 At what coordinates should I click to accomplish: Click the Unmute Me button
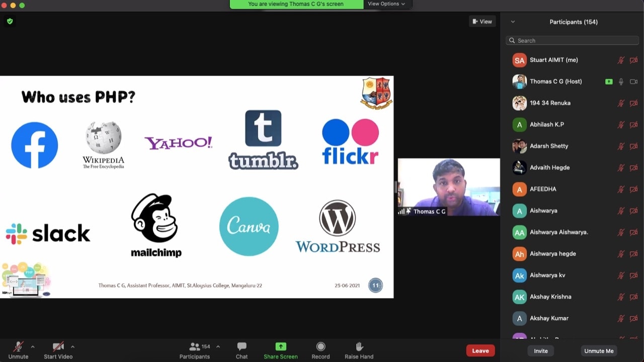click(x=599, y=351)
